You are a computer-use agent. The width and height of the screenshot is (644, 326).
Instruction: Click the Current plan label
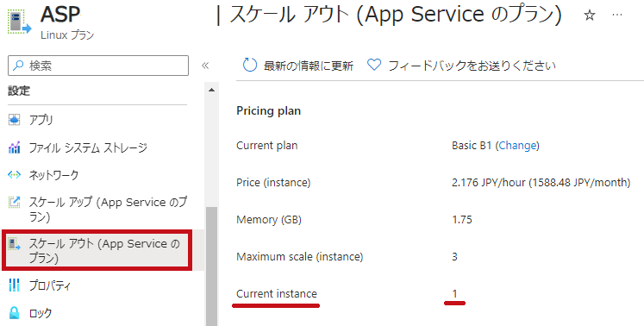(x=267, y=146)
